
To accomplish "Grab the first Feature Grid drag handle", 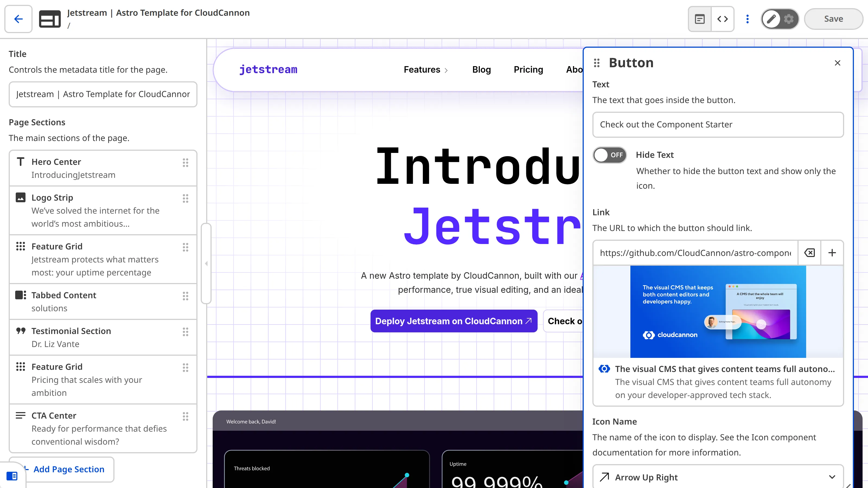I will click(x=185, y=247).
